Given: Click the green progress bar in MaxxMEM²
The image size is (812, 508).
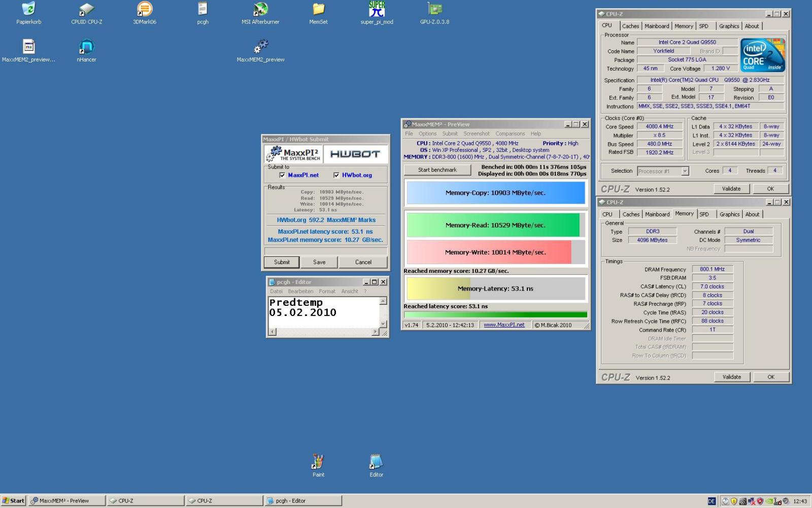Looking at the screenshot, I should pyautogui.click(x=495, y=314).
